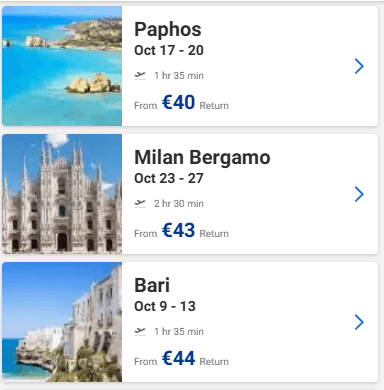Open the Milan Bergamo card chevron arrow
Image resolution: width=384 pixels, height=390 pixels.
coord(359,194)
